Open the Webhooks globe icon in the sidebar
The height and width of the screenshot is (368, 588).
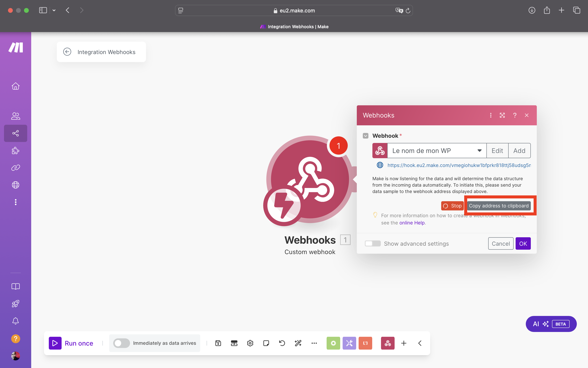click(x=16, y=185)
